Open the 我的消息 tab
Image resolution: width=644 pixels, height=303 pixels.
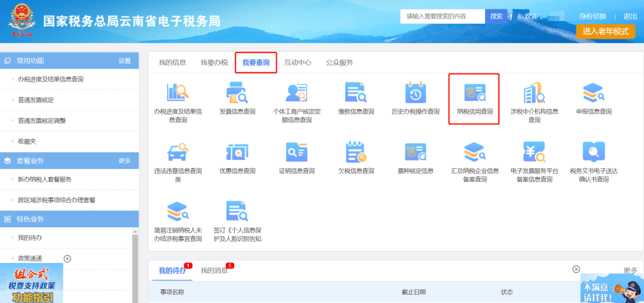tap(214, 271)
